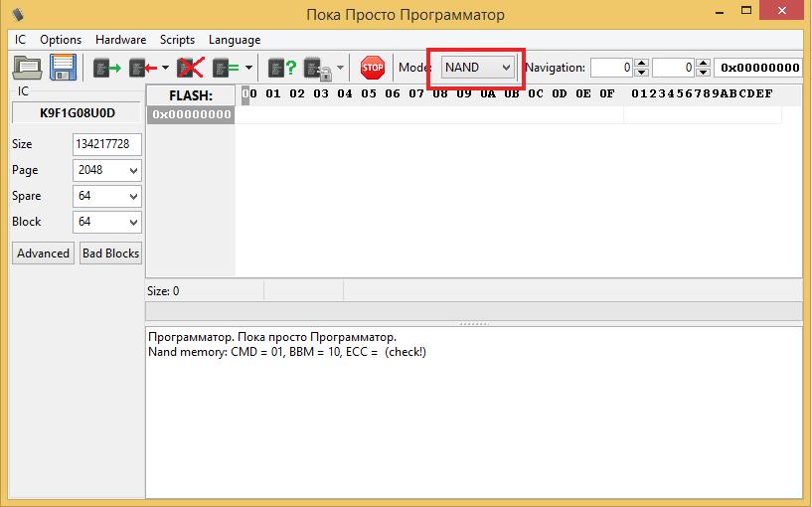This screenshot has height=507, width=812.
Task: Click the programmer app icon in the title bar
Action: (x=18, y=14)
